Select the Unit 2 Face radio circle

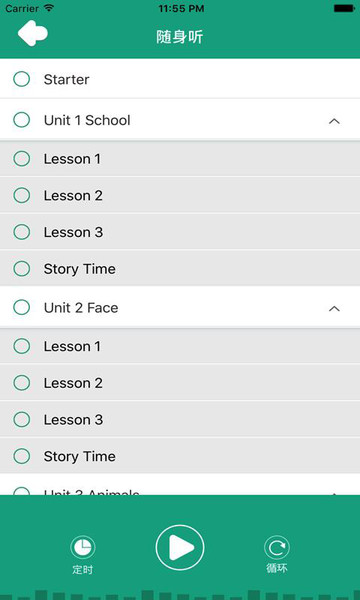[21, 307]
